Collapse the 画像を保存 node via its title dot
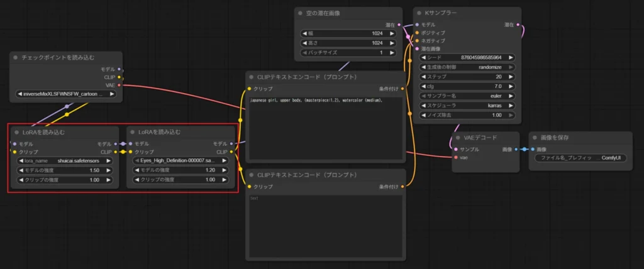 coord(535,138)
